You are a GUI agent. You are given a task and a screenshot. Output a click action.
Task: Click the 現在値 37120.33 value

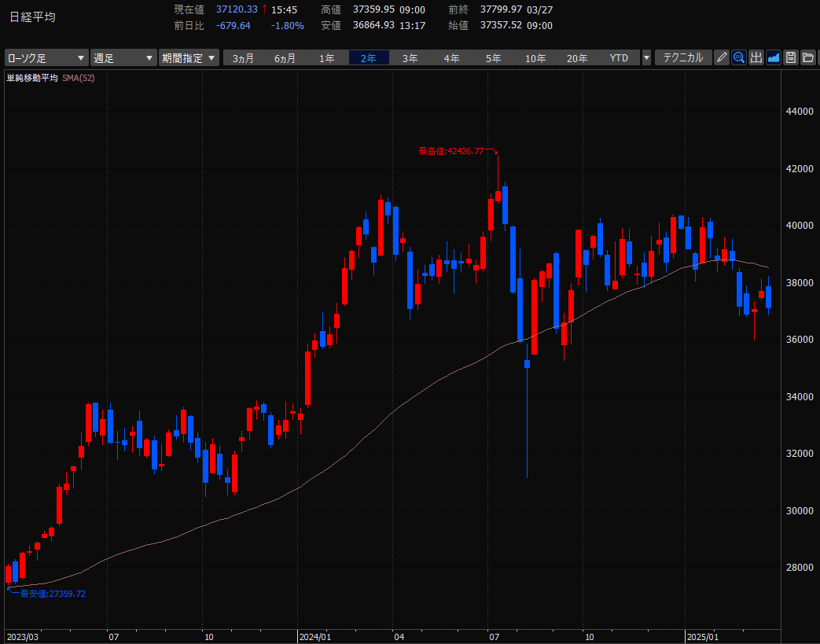[237, 9]
